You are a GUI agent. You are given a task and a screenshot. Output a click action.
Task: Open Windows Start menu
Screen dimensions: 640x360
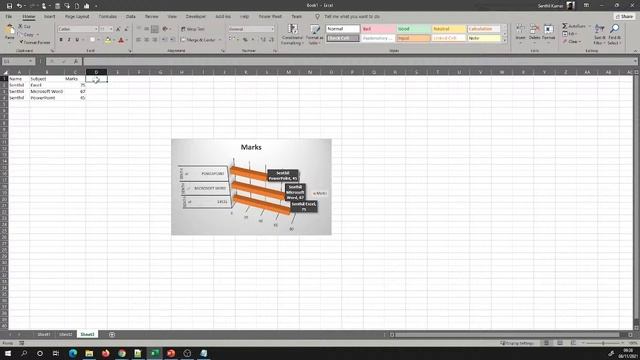(x=8, y=353)
